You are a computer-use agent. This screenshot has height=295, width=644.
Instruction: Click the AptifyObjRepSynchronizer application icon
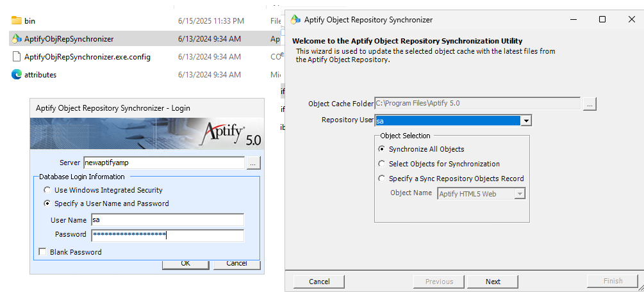pos(17,39)
